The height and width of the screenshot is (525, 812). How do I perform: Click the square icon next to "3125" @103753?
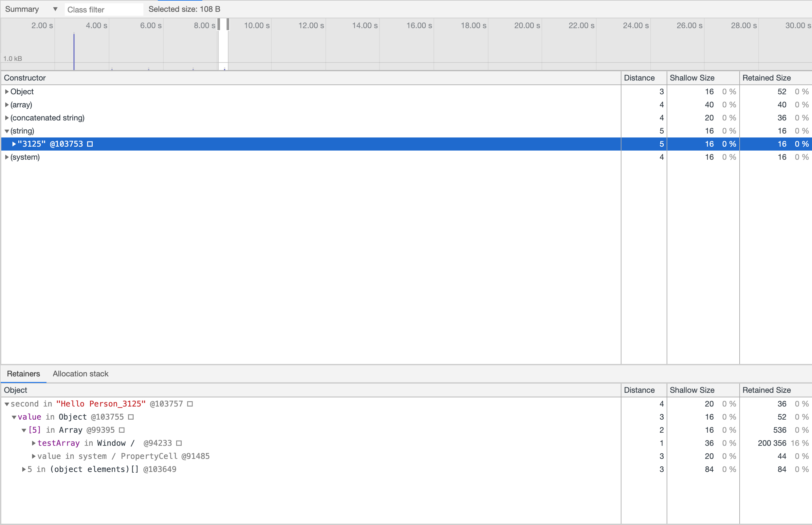(90, 144)
